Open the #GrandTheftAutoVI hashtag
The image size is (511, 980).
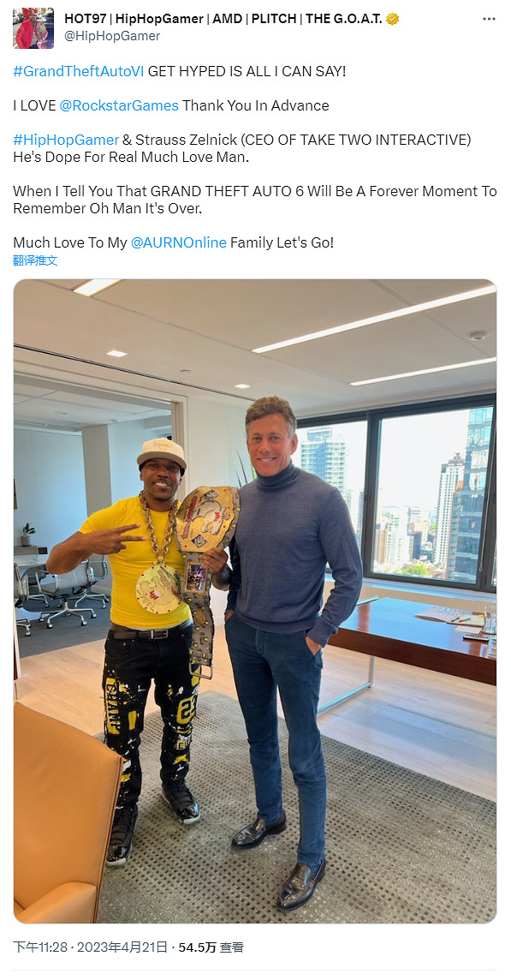79,71
